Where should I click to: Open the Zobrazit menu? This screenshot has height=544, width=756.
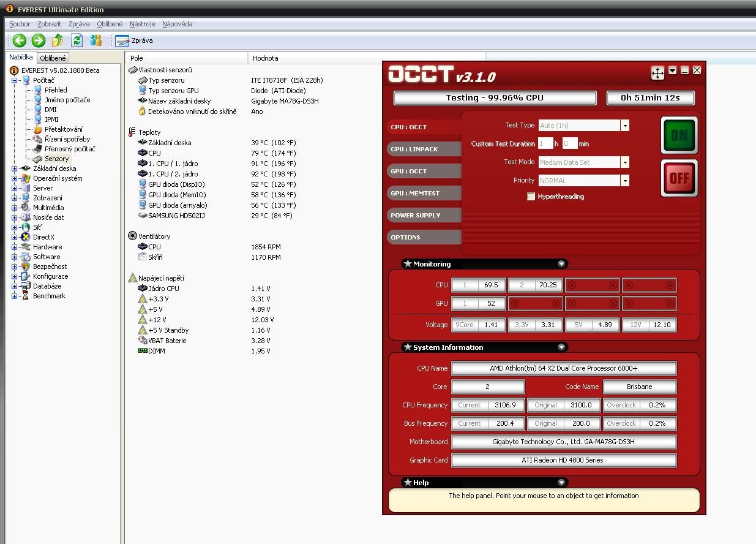49,24
